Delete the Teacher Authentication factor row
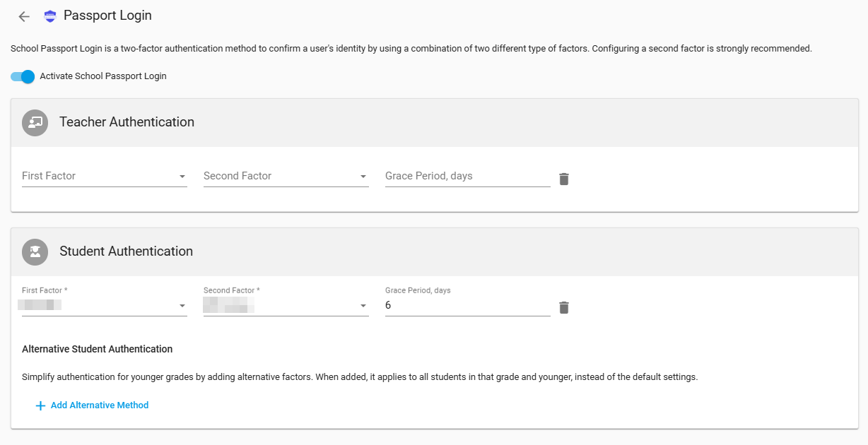868x445 pixels. [563, 179]
